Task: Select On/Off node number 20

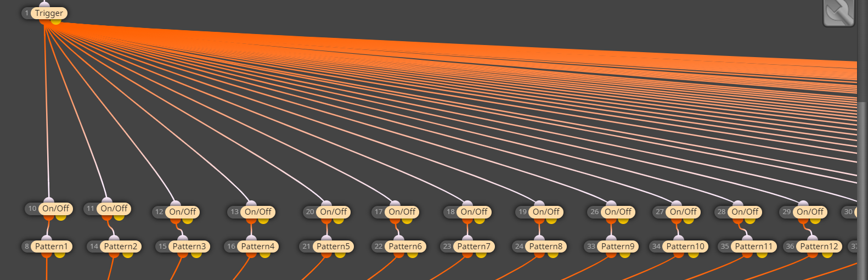Action: click(333, 212)
